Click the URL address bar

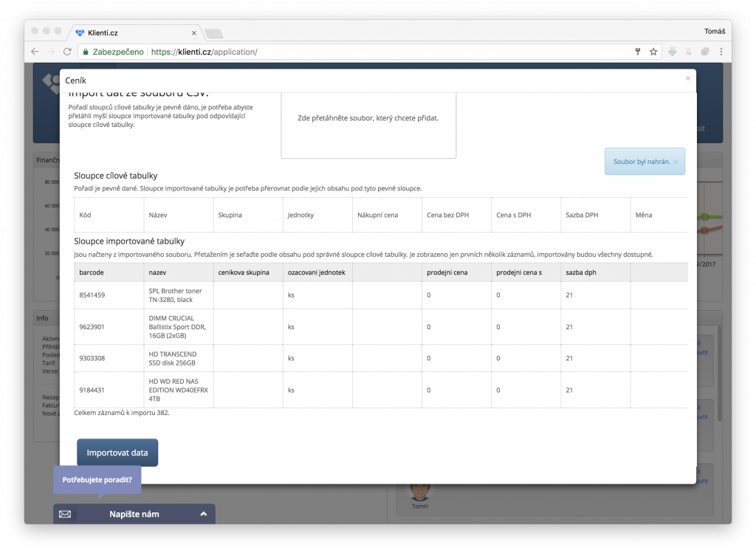pyautogui.click(x=369, y=52)
